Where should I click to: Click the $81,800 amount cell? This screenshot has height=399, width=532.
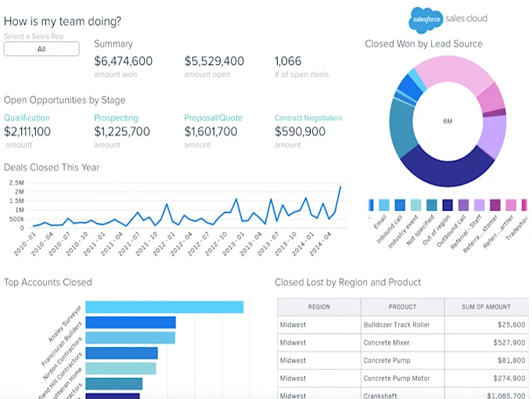coord(486,360)
